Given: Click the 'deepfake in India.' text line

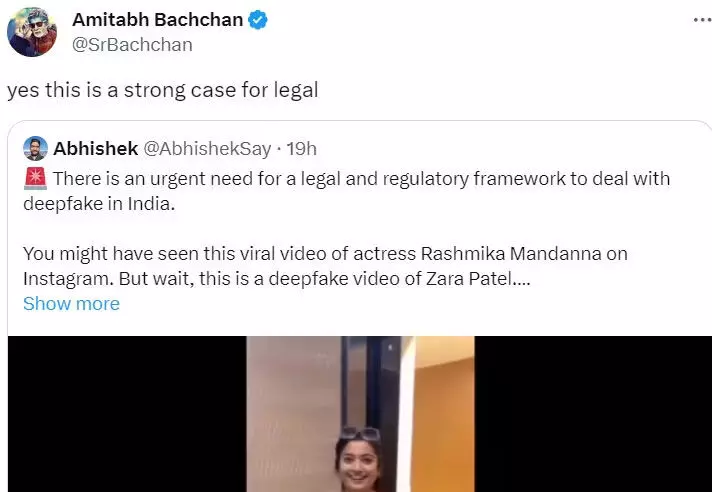Looking at the screenshot, I should pos(99,204).
